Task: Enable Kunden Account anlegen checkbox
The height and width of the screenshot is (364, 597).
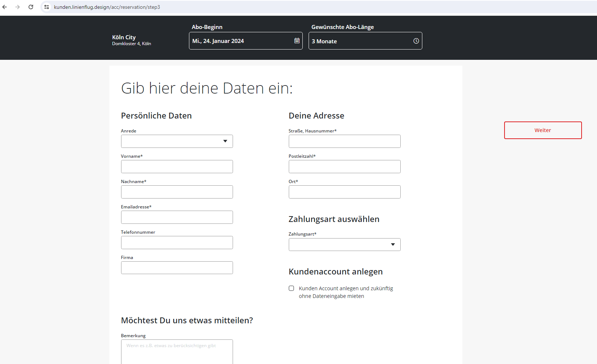Action: tap(291, 288)
